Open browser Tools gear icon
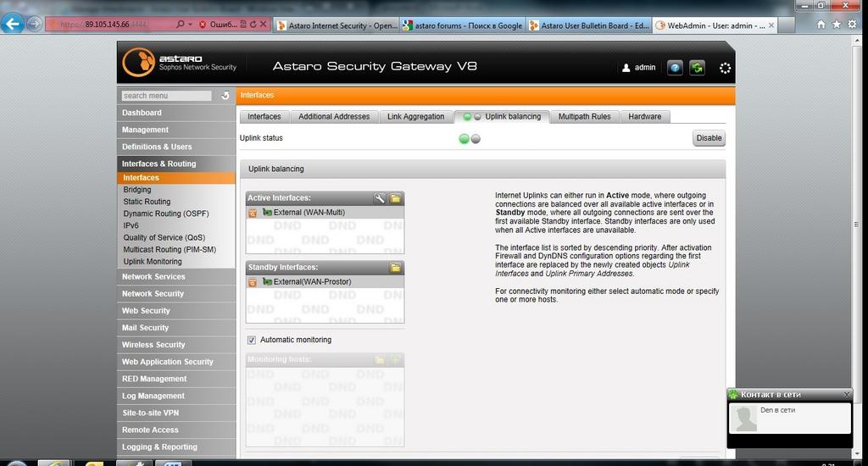The height and width of the screenshot is (466, 868). [852, 25]
